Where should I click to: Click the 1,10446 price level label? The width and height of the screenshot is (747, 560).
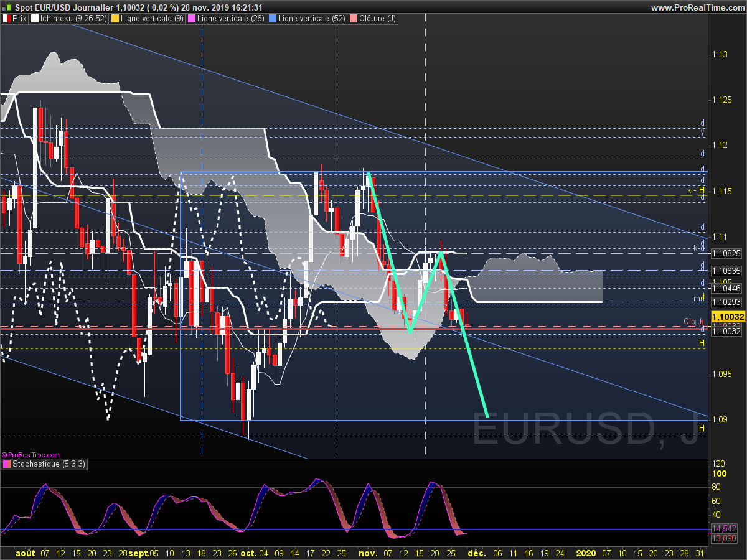pyautogui.click(x=727, y=288)
